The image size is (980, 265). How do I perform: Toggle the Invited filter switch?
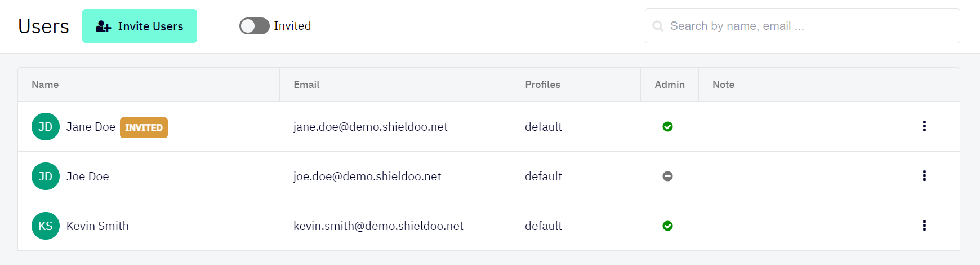pyautogui.click(x=255, y=26)
